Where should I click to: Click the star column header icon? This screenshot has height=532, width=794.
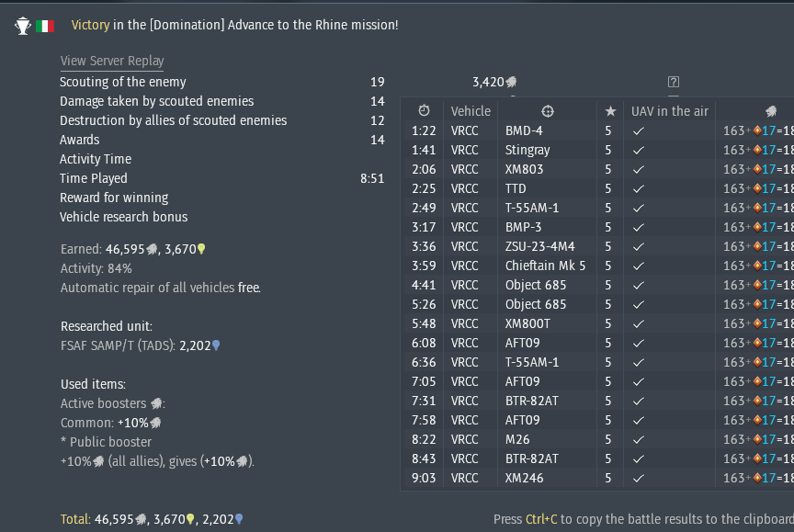pyautogui.click(x=610, y=111)
